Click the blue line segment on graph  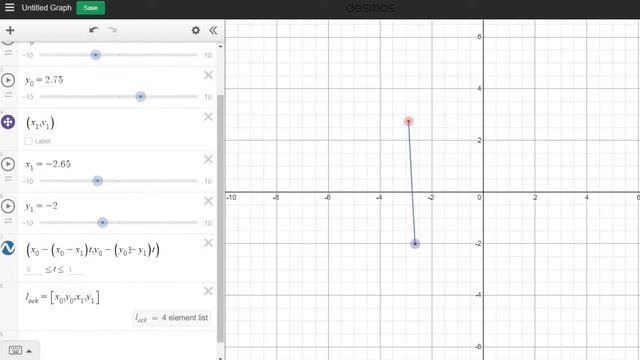click(412, 182)
